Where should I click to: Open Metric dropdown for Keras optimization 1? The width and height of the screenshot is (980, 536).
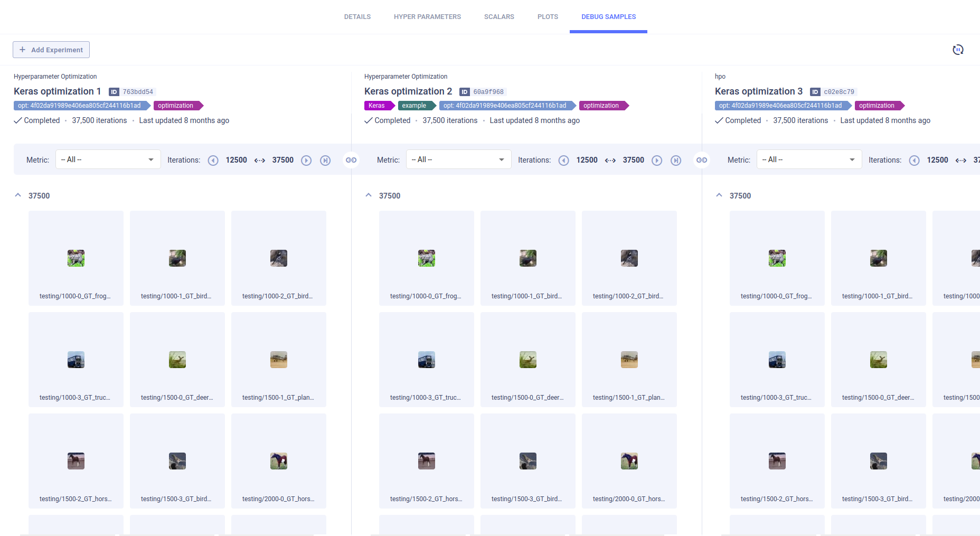108,159
